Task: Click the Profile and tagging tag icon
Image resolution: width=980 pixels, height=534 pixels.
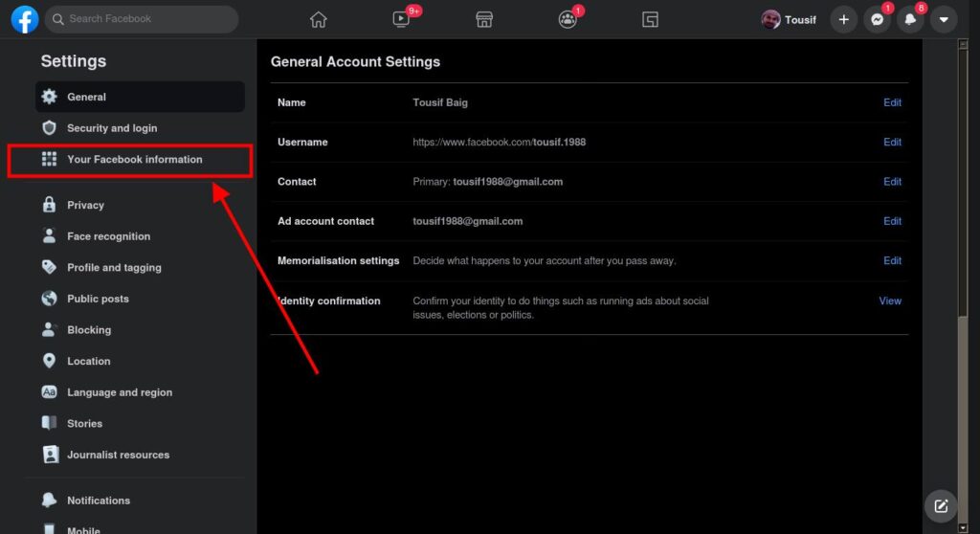Action: pyautogui.click(x=50, y=267)
